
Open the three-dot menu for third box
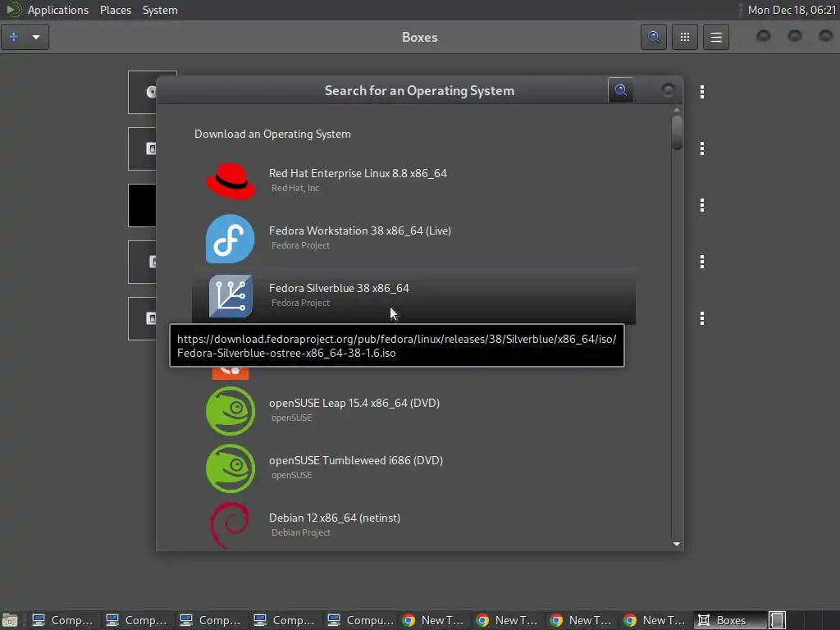coord(702,205)
